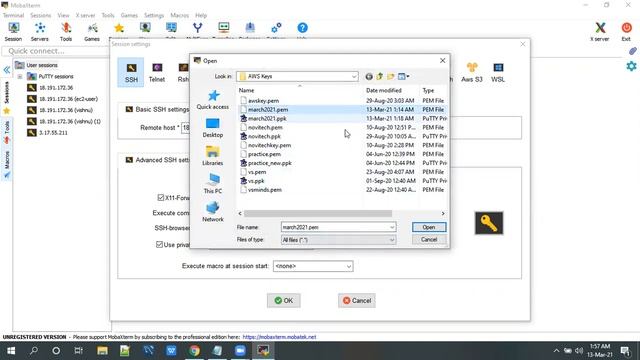Open the View Menu icon in Open dialog
Screen dimensions: 640x360
(x=403, y=76)
